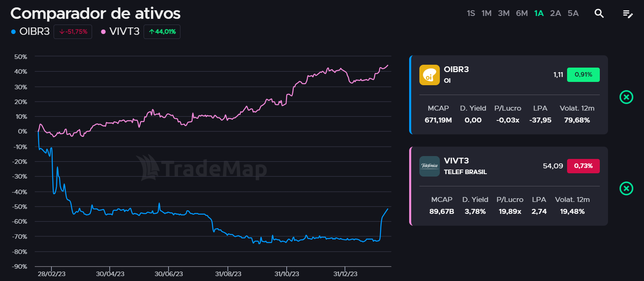This screenshot has width=644, height=281.
Task: Select the 5A time range
Action: [x=573, y=14]
